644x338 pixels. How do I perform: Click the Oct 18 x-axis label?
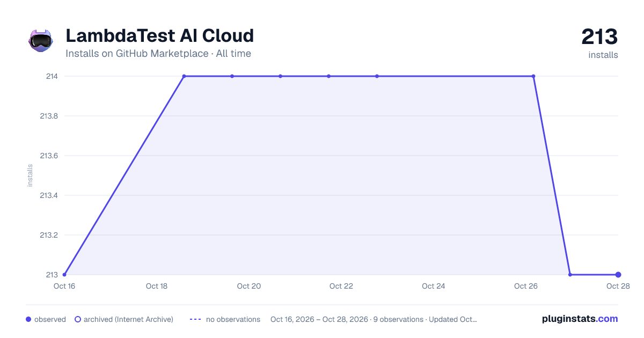(157, 286)
